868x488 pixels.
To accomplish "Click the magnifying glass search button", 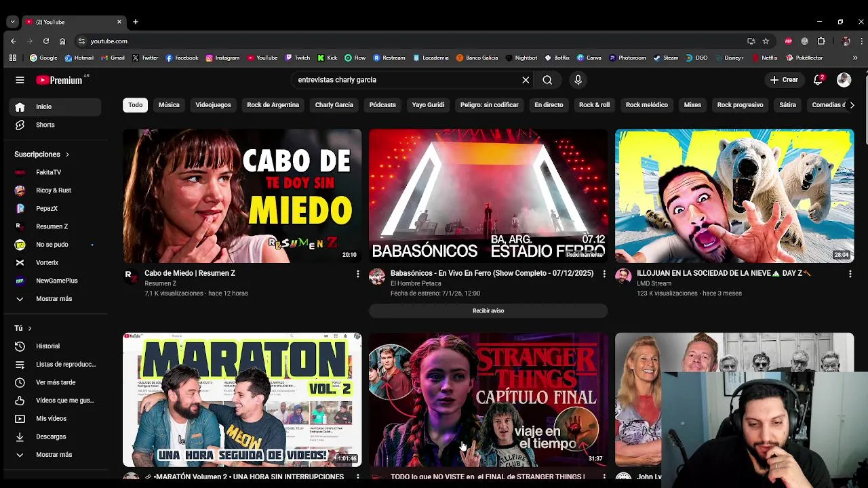I will 547,80.
